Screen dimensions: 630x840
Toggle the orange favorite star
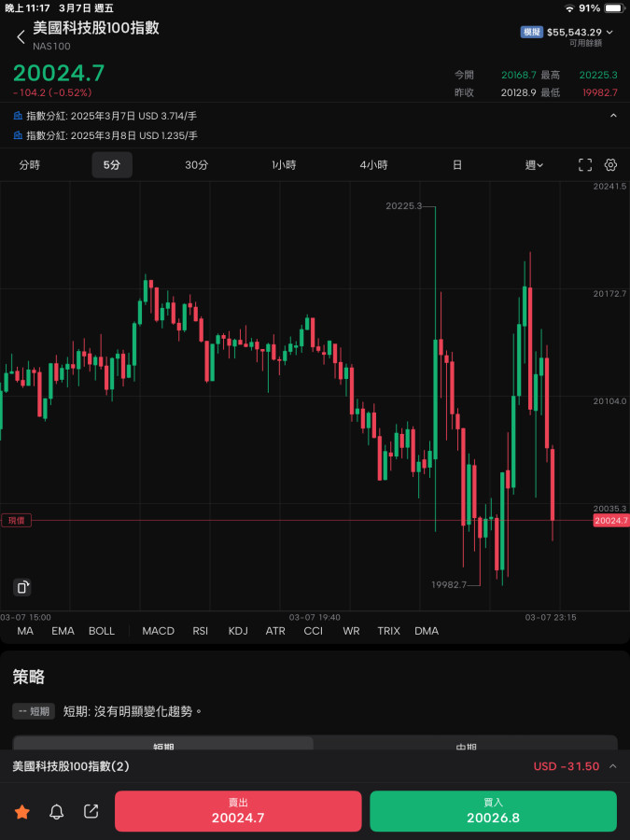coord(22,812)
